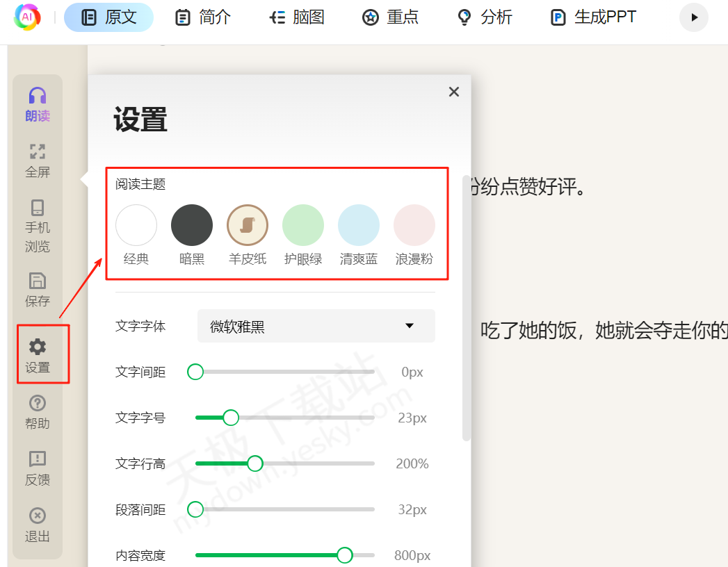Click the 退出 exit icon
Screen dimensions: 728x567
tap(38, 523)
